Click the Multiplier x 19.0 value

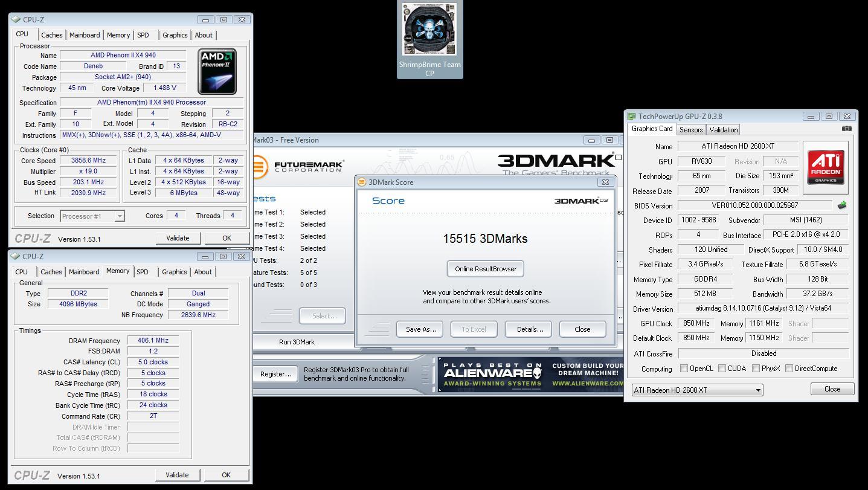[x=88, y=172]
